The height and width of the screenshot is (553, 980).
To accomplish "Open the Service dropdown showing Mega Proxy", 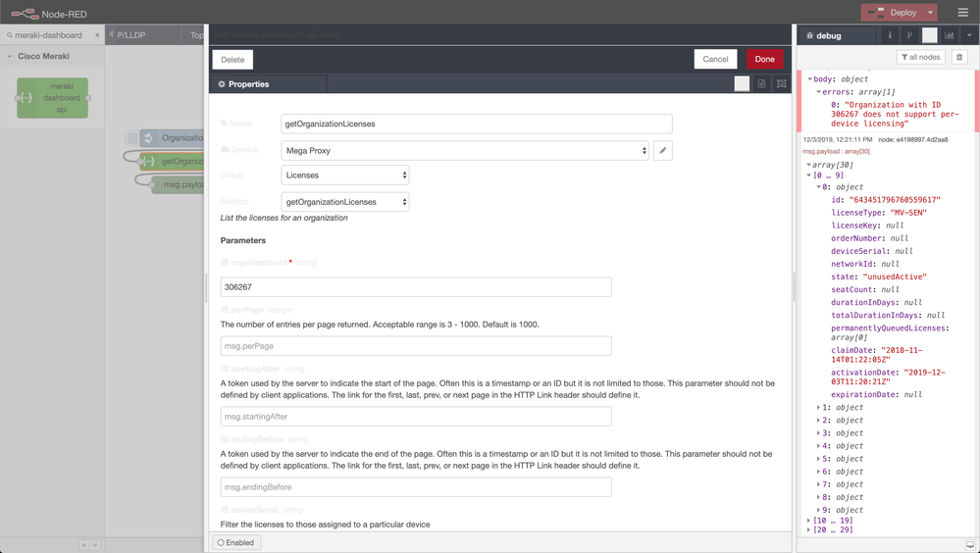I will click(466, 151).
